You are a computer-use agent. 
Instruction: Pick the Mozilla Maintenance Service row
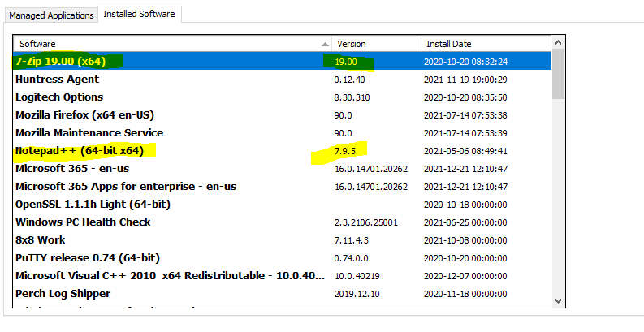pyautogui.click(x=89, y=132)
